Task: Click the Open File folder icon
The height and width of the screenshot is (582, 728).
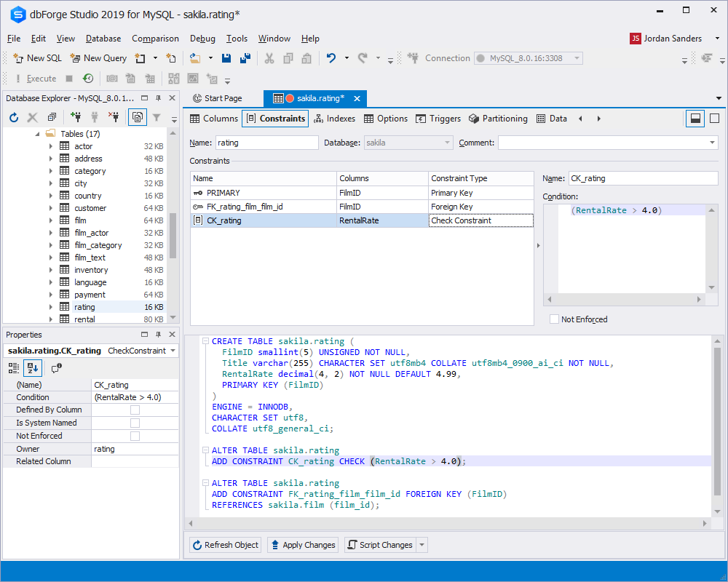Action: tap(194, 58)
